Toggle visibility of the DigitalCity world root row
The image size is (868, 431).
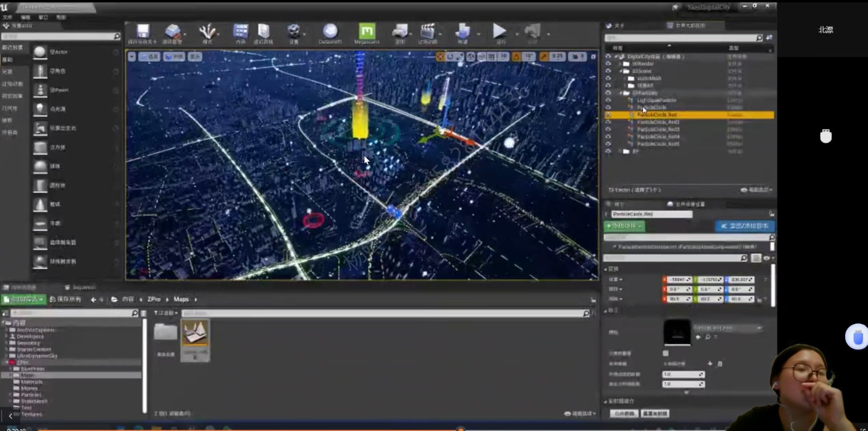click(x=608, y=56)
